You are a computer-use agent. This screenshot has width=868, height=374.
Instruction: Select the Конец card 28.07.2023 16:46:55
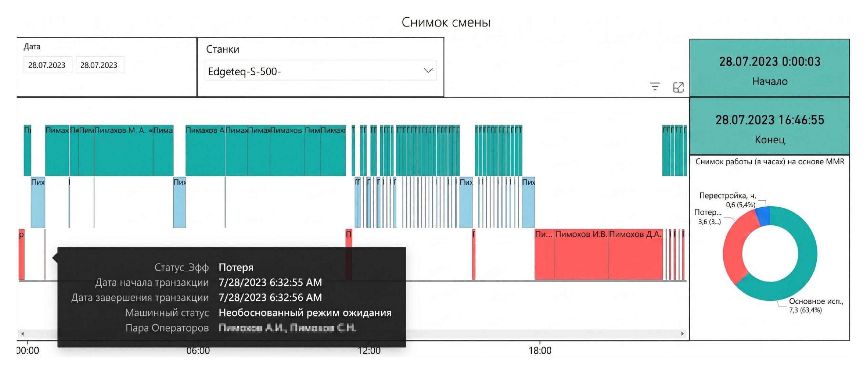tap(769, 126)
